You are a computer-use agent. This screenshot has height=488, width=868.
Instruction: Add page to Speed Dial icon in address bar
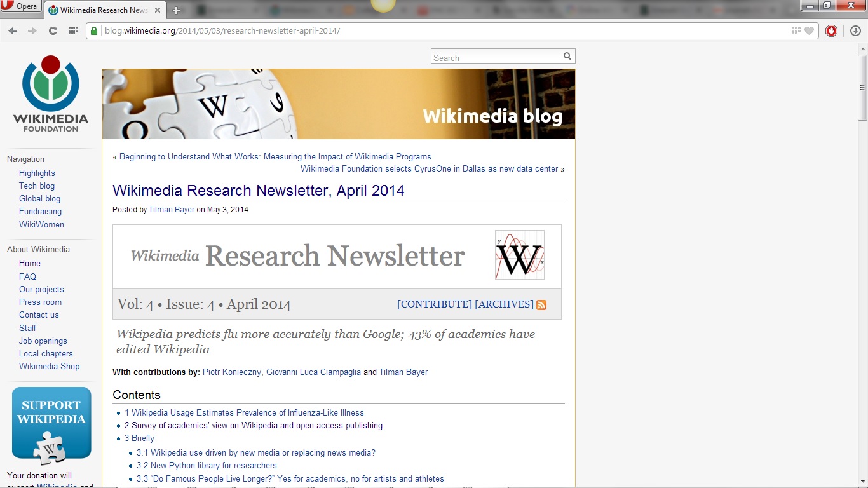pos(796,30)
